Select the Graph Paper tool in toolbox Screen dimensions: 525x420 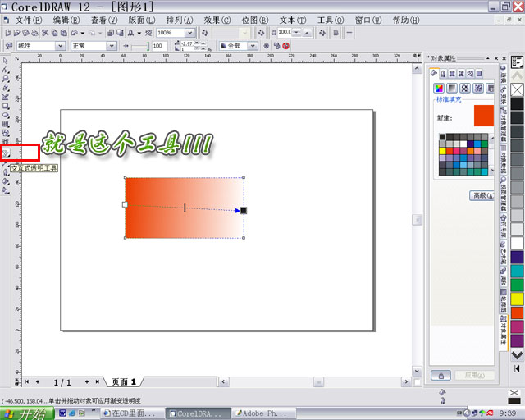(6, 124)
